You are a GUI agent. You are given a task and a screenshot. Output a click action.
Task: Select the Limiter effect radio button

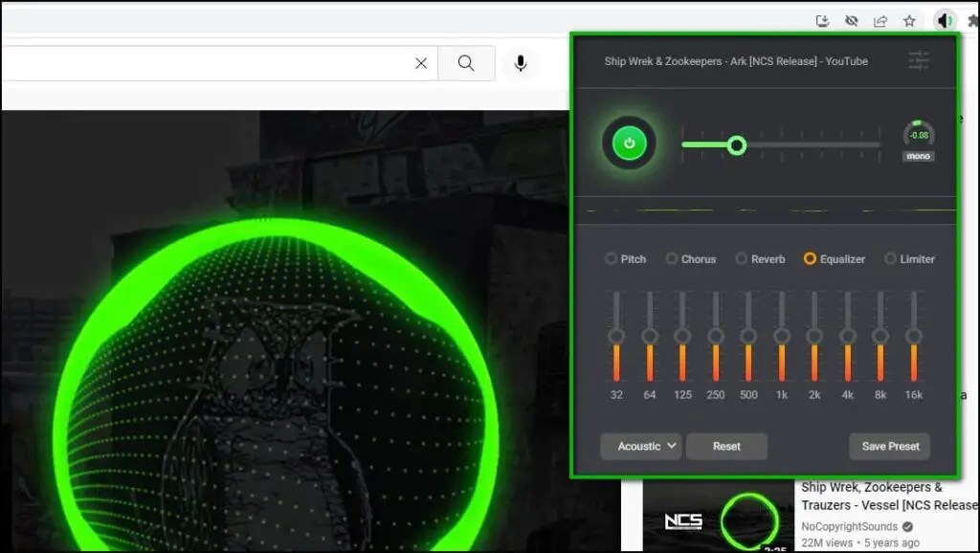(x=890, y=258)
